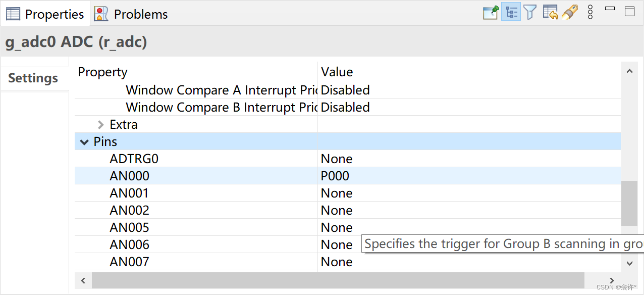Pin the Properties view to selection
This screenshot has width=644, height=295.
click(491, 12)
